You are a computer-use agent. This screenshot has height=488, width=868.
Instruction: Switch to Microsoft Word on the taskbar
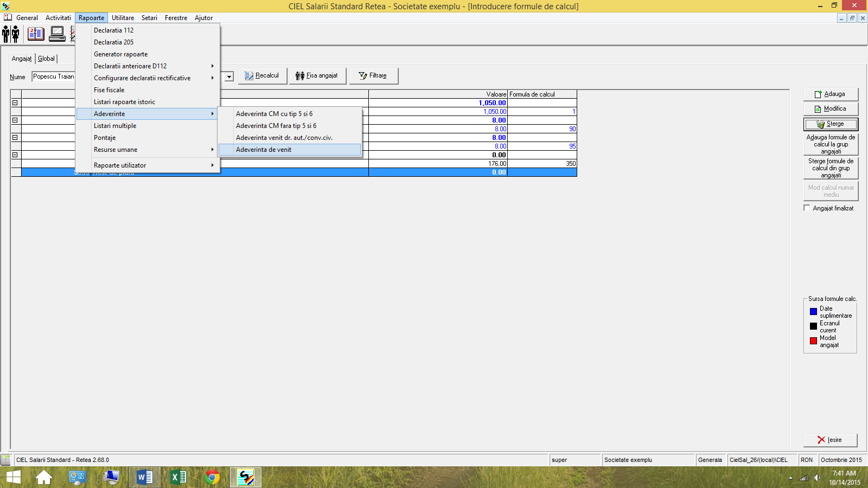point(145,477)
